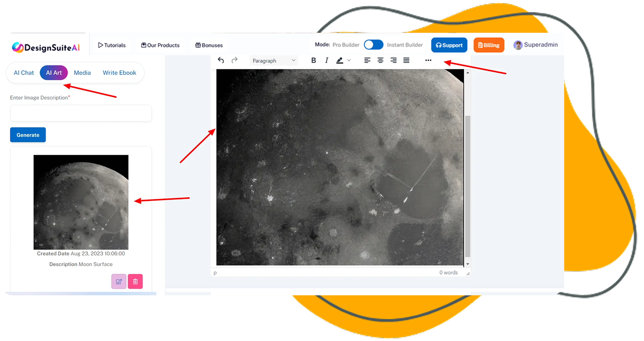Click the 'Description Moon Surface' text
This screenshot has width=644, height=341.
tap(81, 264)
